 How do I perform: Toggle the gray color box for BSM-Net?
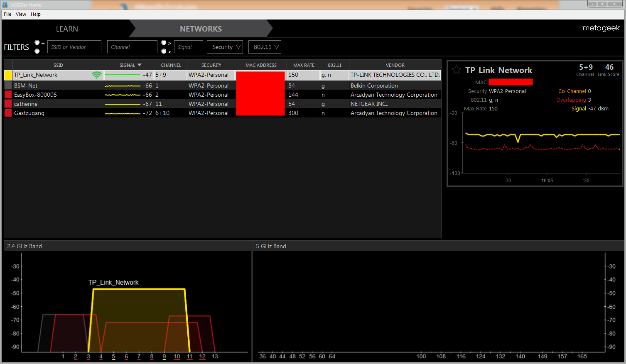coord(8,86)
